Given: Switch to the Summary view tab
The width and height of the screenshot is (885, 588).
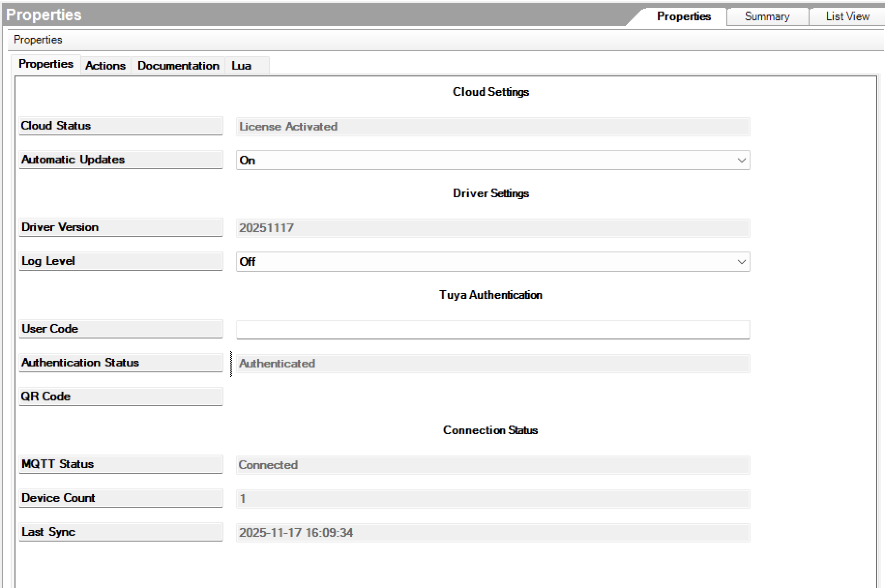Looking at the screenshot, I should (767, 16).
